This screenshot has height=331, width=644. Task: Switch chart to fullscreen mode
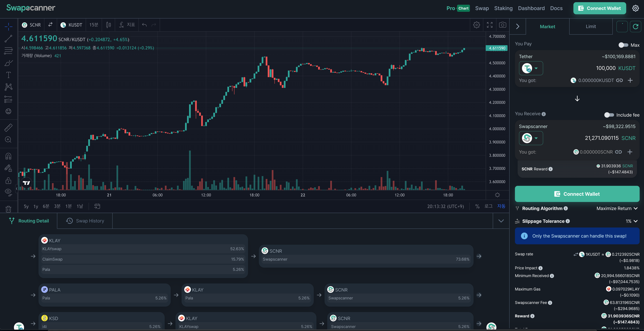pos(490,25)
